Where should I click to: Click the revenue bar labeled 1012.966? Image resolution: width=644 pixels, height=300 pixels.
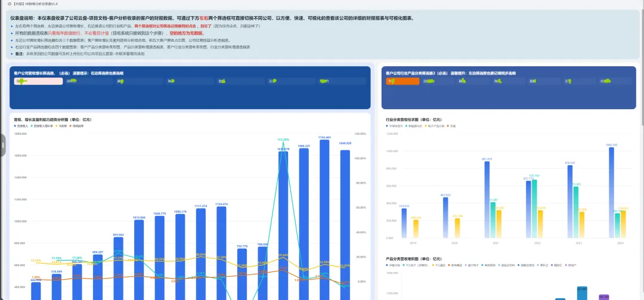(x=139, y=259)
